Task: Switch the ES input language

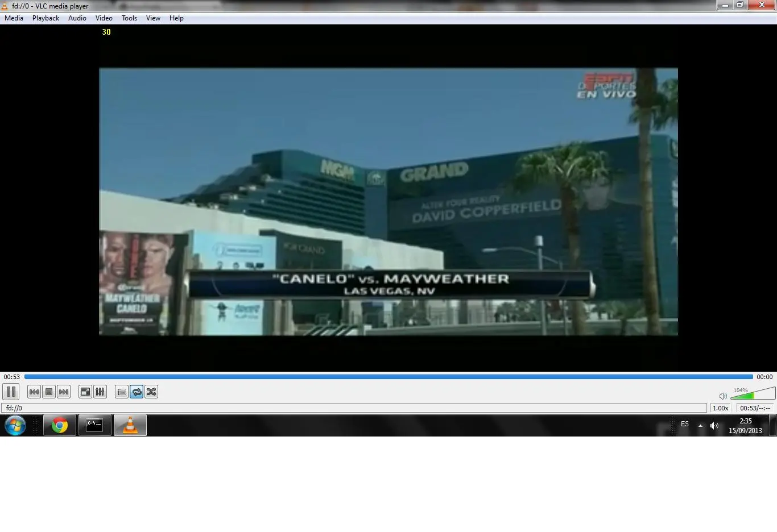Action: click(685, 424)
